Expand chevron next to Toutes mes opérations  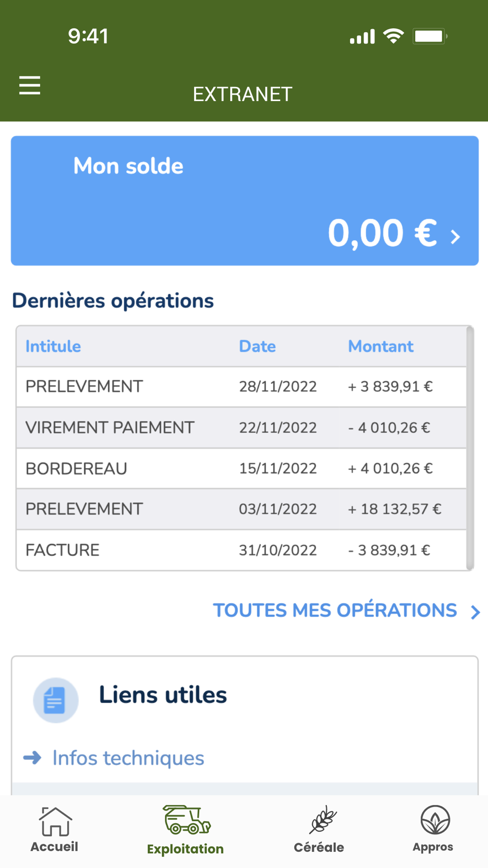[475, 612]
